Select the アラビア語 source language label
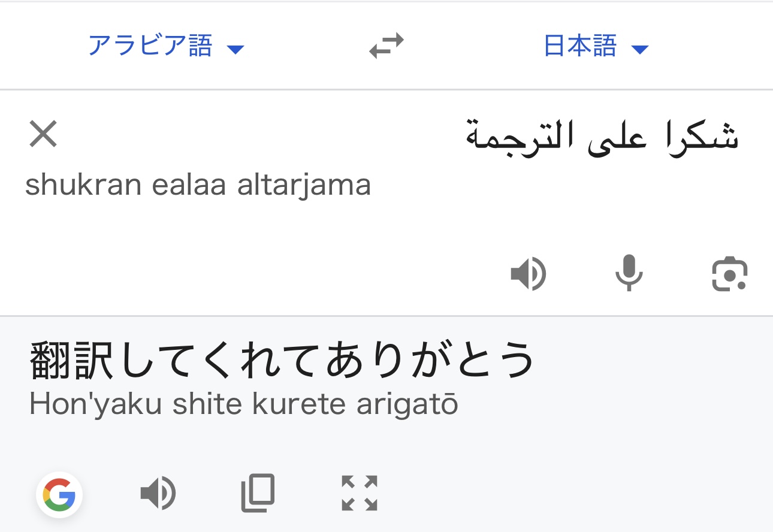Viewport: 773px width, 532px height. [150, 46]
